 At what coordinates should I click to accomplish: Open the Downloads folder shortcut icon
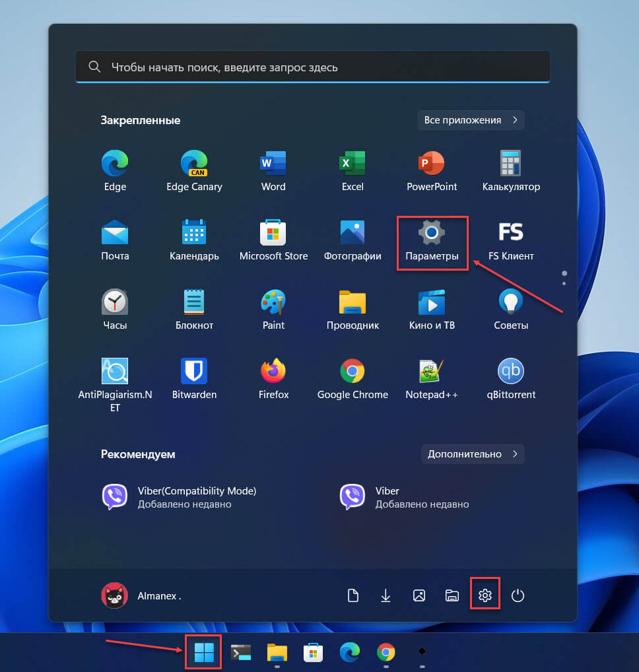click(386, 595)
